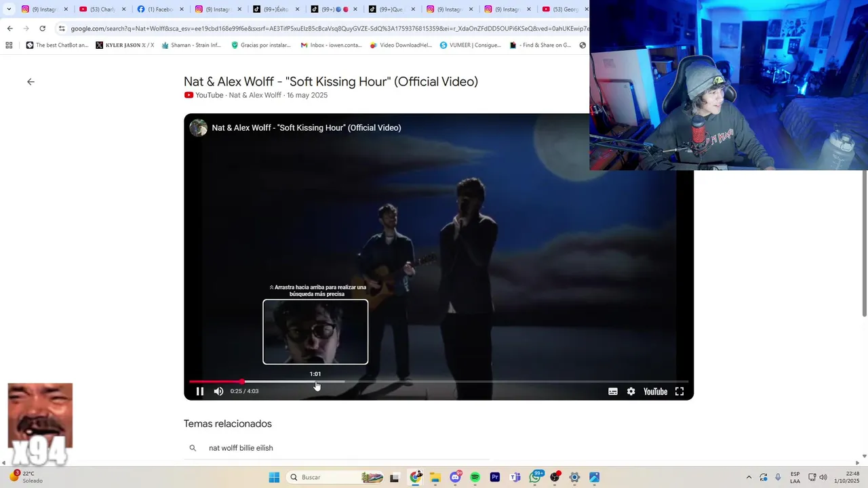Open Microsoft Teams from the taskbar
868x488 pixels.
[x=515, y=477]
